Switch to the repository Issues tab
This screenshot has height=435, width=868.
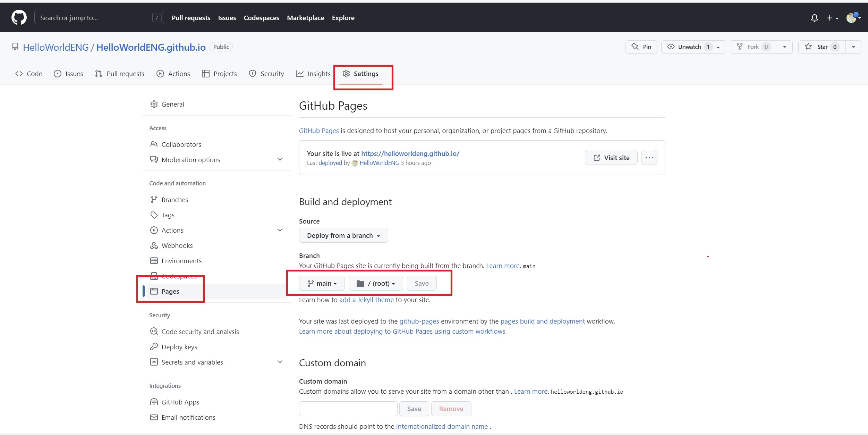(68, 74)
